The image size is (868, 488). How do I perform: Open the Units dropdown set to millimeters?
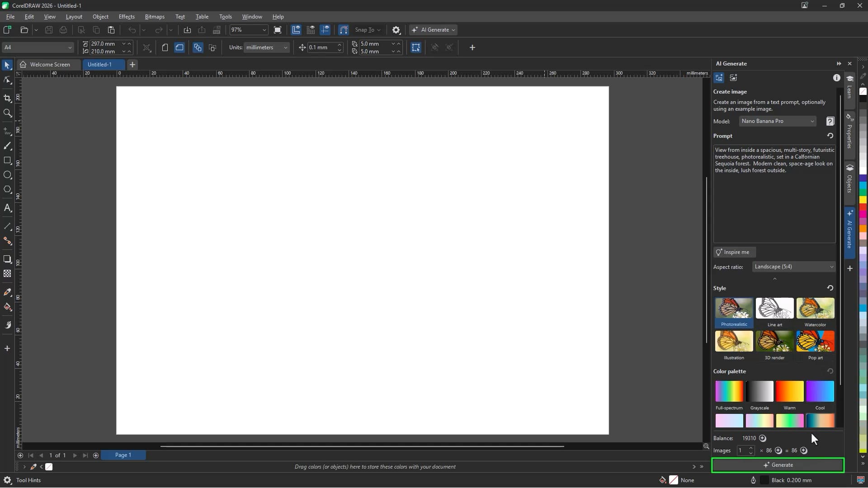(266, 47)
